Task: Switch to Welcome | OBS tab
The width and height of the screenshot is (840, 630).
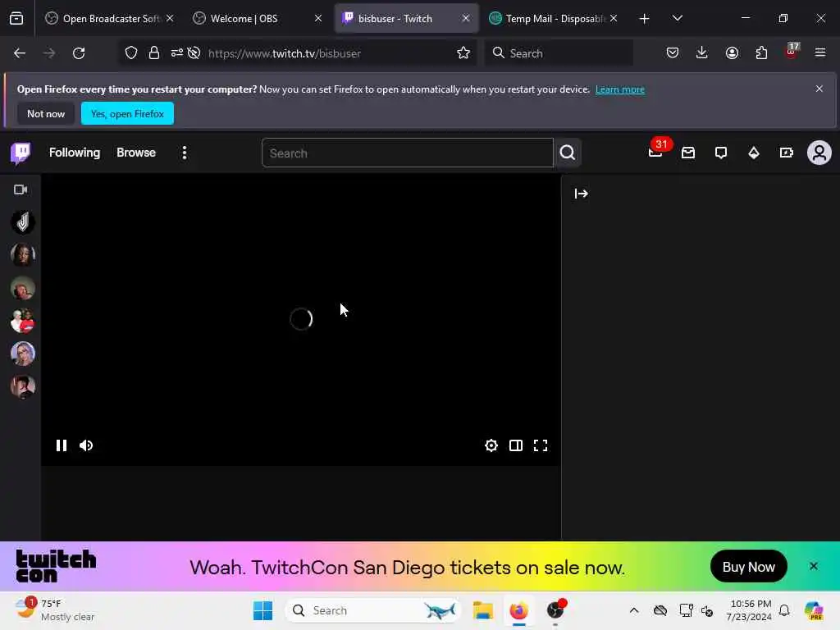Action: [x=258, y=19]
